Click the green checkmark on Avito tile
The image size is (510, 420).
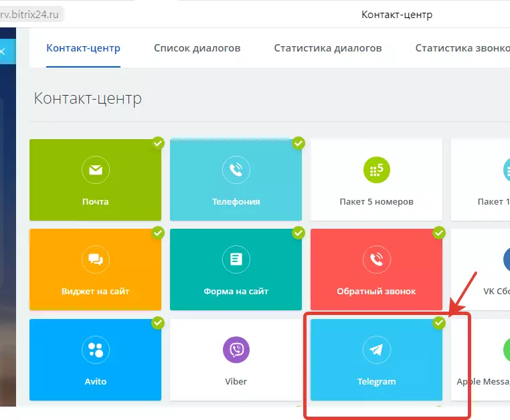pos(158,323)
